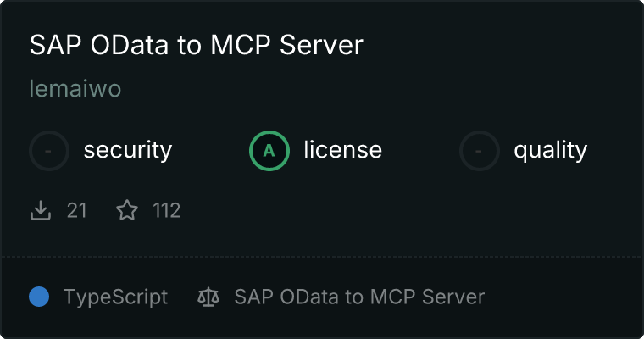Click the blue TypeScript language dot
The width and height of the screenshot is (644, 339).
coord(39,297)
